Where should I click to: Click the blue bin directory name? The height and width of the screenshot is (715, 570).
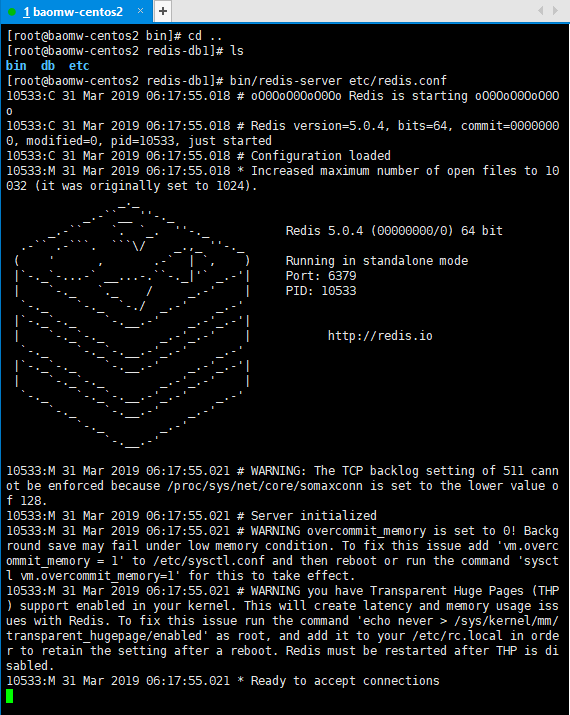(x=16, y=66)
